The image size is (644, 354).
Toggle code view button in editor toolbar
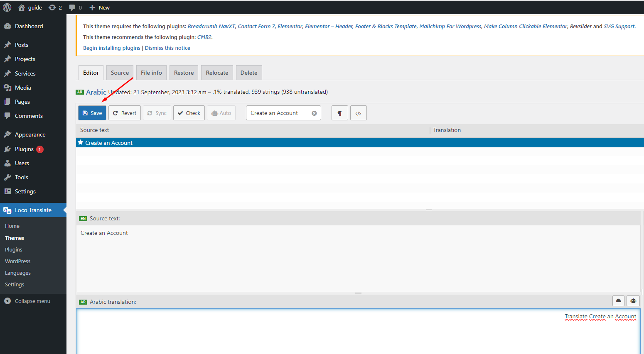tap(358, 113)
